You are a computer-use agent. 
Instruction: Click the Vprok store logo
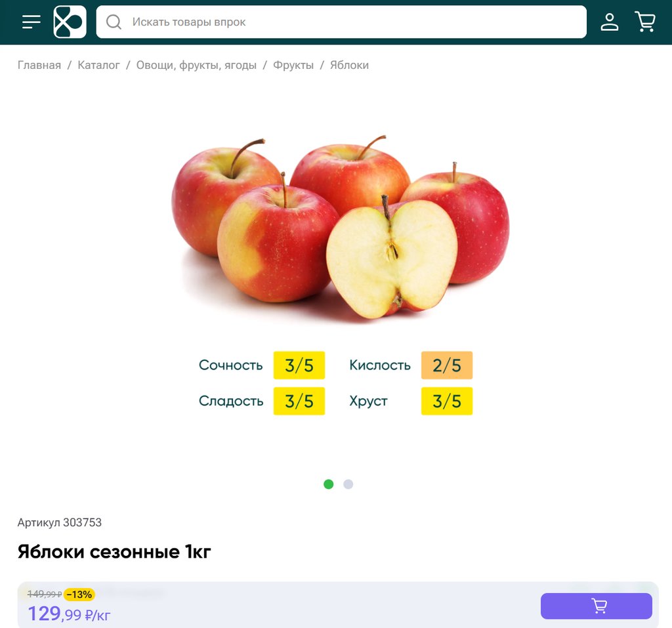point(70,22)
